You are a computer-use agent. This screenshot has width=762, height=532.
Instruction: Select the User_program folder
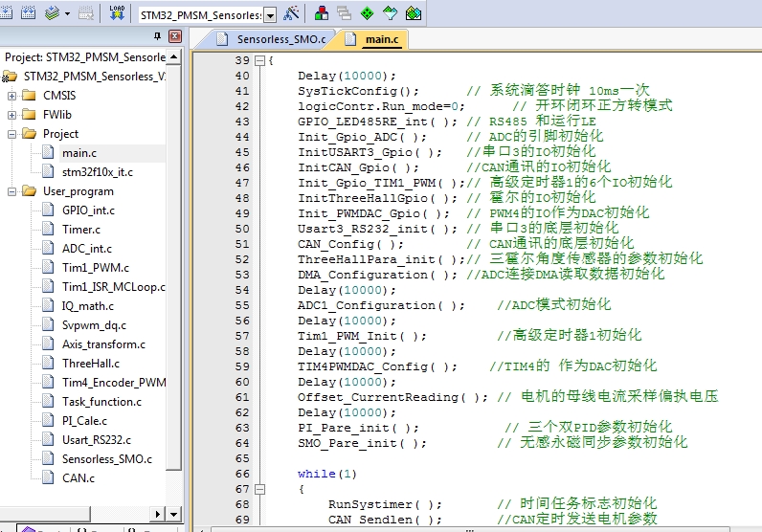pos(78,191)
